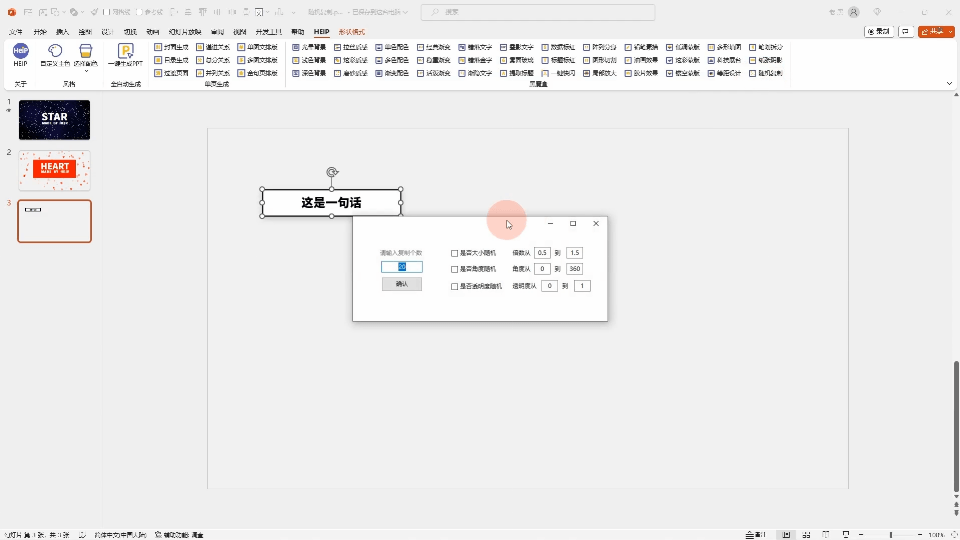The image size is (960, 540).
Task: Click the 这是一句话 text box on slide
Action: pos(331,203)
